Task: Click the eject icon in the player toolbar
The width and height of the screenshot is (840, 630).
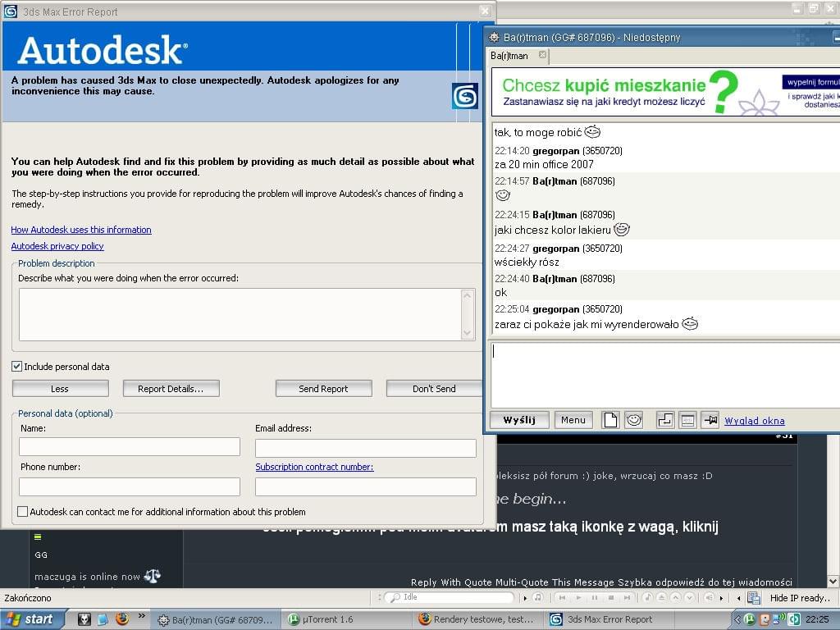Action: pyautogui.click(x=662, y=597)
